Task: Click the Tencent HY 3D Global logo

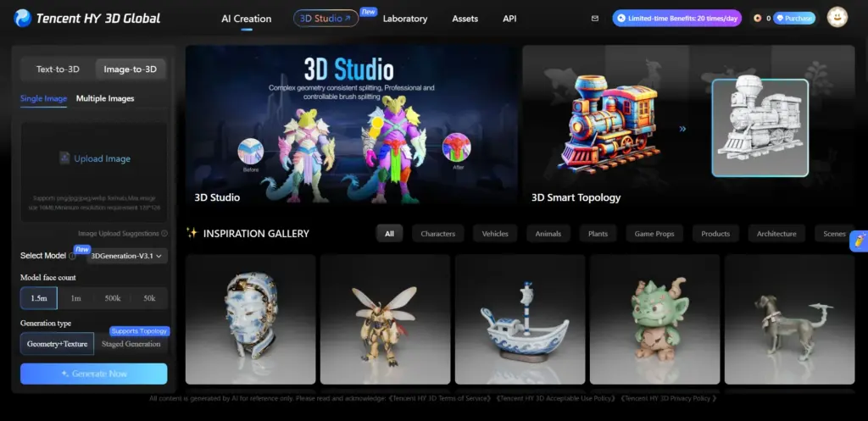Action: [87, 19]
